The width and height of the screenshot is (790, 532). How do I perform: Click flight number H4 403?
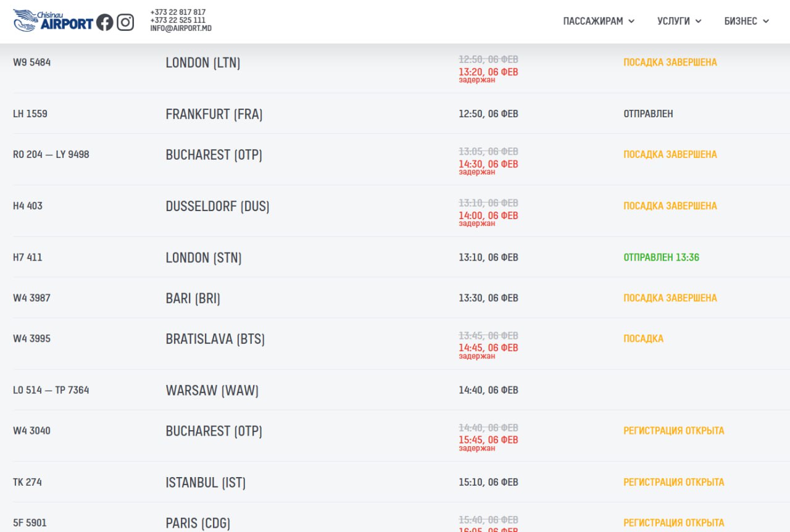[28, 206]
